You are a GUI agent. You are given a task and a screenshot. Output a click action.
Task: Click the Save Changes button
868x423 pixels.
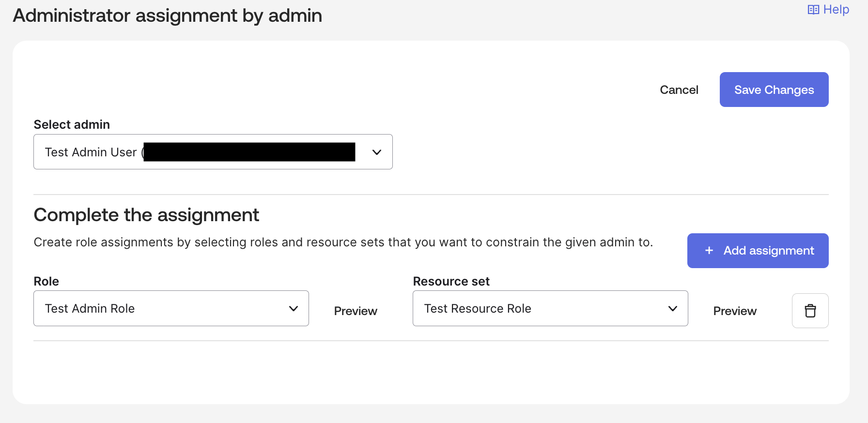pyautogui.click(x=774, y=90)
